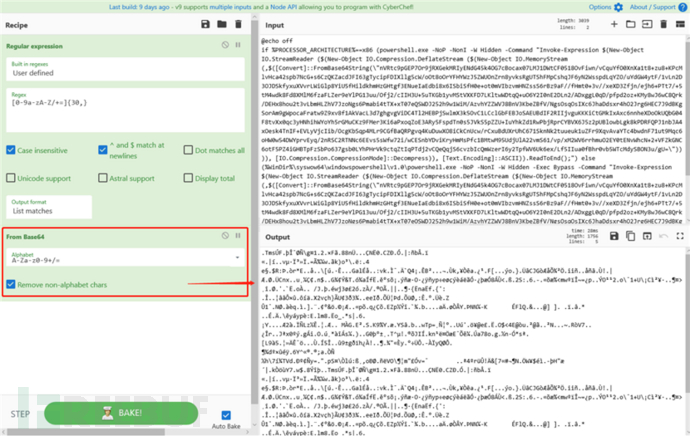Open Built in regexes dropdown
Screen dimensions: 690x436
click(125, 69)
